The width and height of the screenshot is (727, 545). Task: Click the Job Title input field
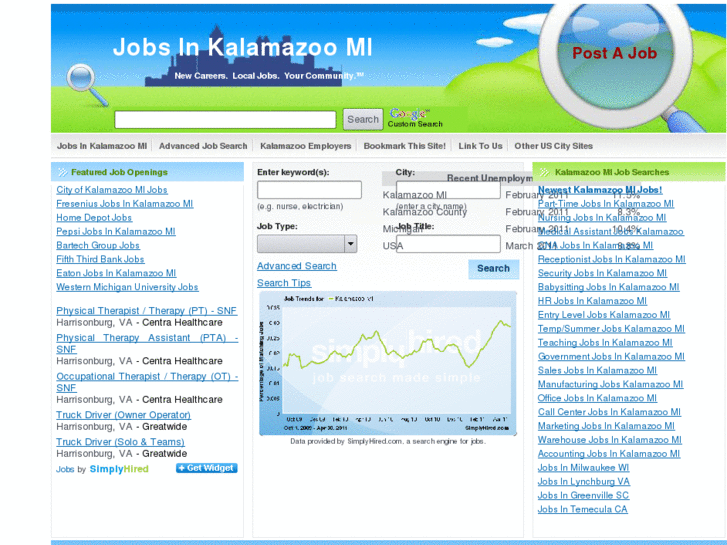pyautogui.click(x=448, y=244)
